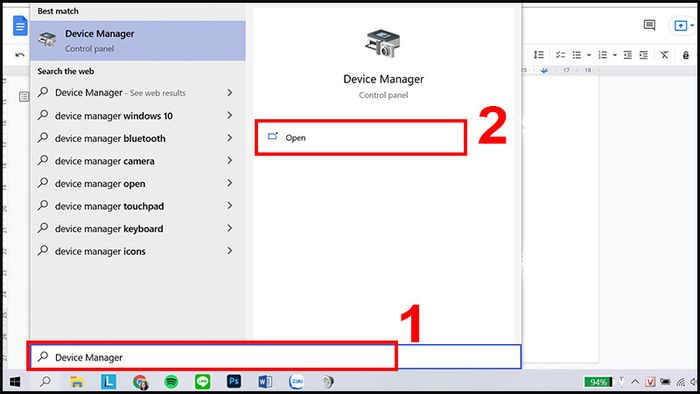Expand chevron for 'device manager keyboard'
The image size is (700, 394).
229,228
